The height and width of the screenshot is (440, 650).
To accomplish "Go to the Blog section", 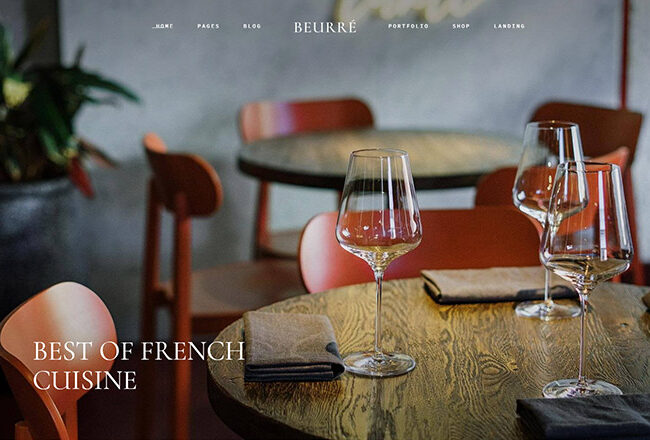I will [252, 26].
